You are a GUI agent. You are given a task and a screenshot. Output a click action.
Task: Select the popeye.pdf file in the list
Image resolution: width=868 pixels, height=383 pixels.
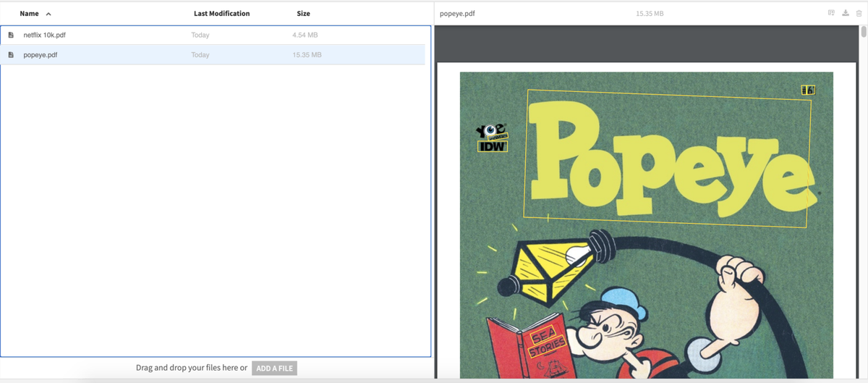click(x=213, y=55)
